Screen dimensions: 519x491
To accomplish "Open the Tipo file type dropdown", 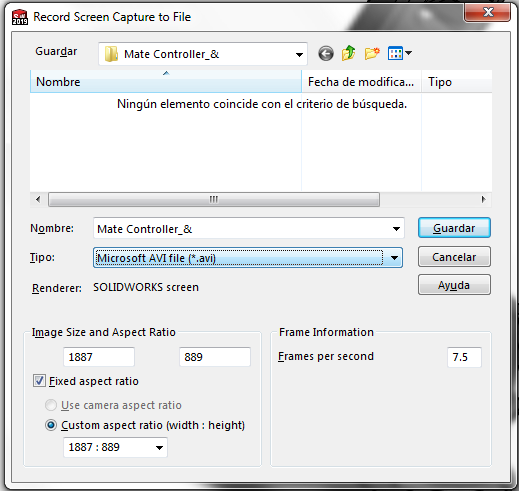I will point(394,258).
